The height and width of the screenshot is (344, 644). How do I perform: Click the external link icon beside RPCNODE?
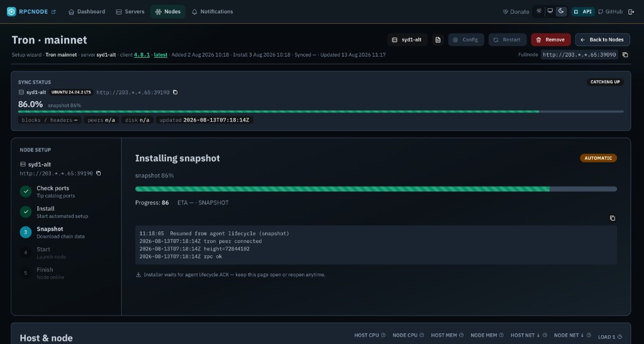53,11
